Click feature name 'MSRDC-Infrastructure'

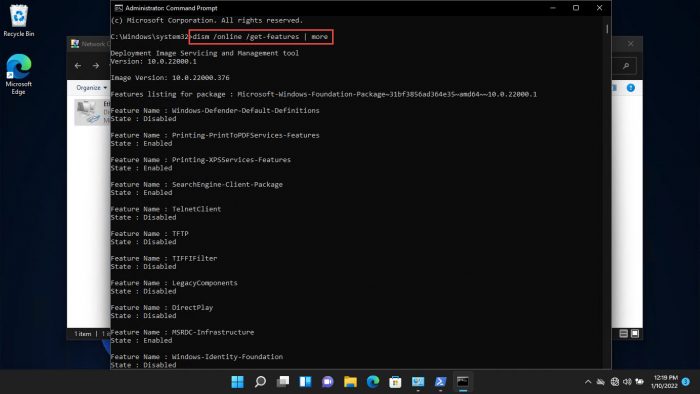(x=213, y=332)
